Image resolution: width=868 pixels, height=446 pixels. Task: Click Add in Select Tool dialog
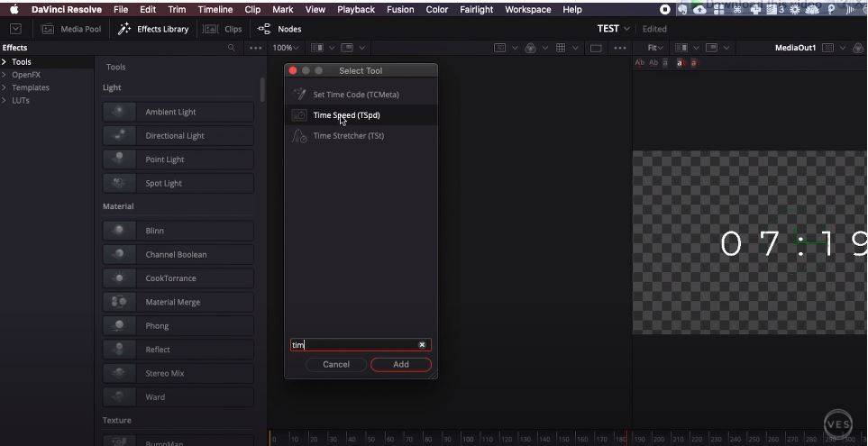pos(401,364)
